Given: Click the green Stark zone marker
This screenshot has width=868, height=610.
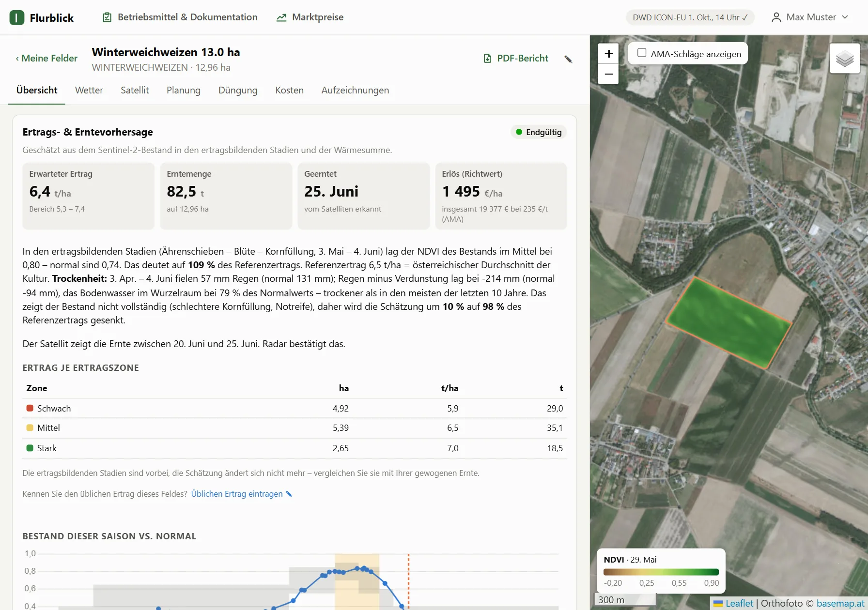Looking at the screenshot, I should point(30,448).
